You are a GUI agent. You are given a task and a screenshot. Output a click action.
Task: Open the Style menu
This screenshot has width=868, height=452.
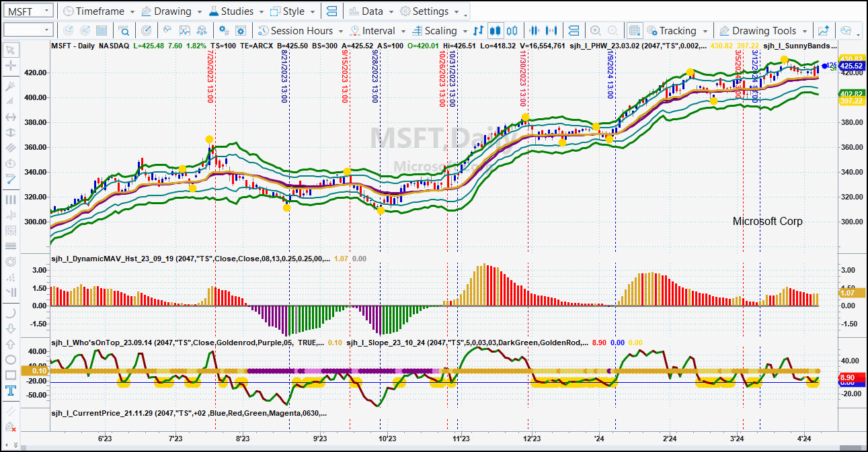pyautogui.click(x=292, y=11)
